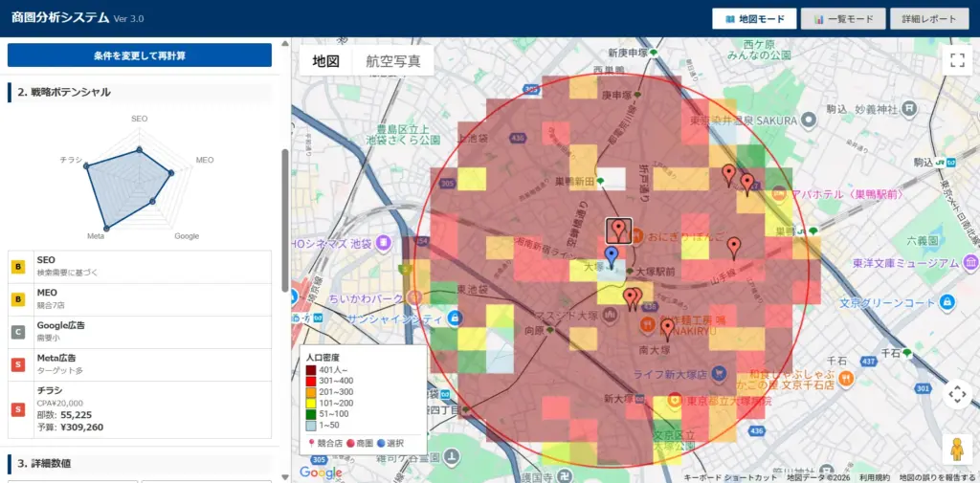Viewport: 980px width, 483px height.
Task: Click 地図の誤りを報告する link
Action: (x=938, y=478)
